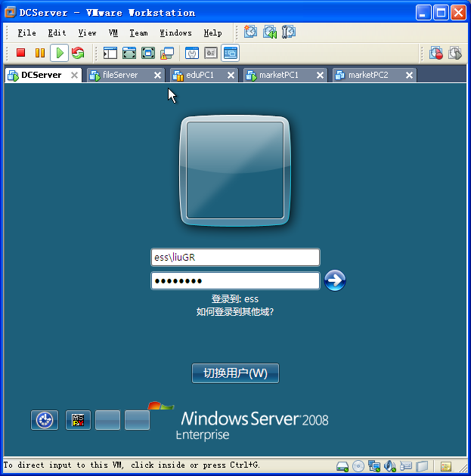Suspend the VM using the pause icon
Viewport: 471px width, 476px height.
40,53
